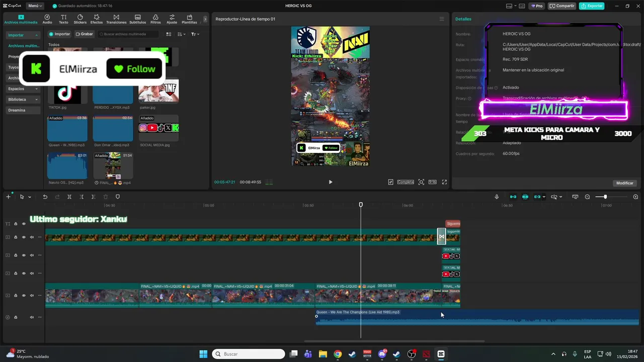Open the Audio media tab
Viewport: 644px width, 362px height.
[47, 19]
